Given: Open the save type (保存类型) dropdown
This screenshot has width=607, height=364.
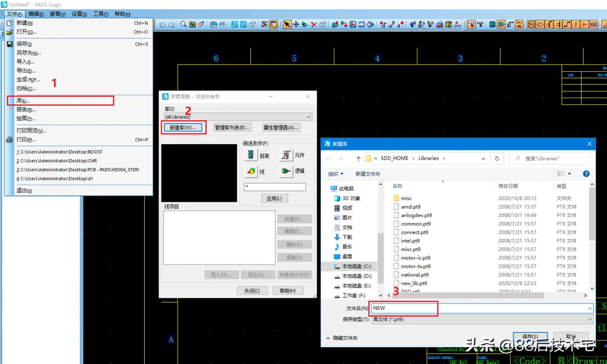Looking at the screenshot, I should coord(482,320).
